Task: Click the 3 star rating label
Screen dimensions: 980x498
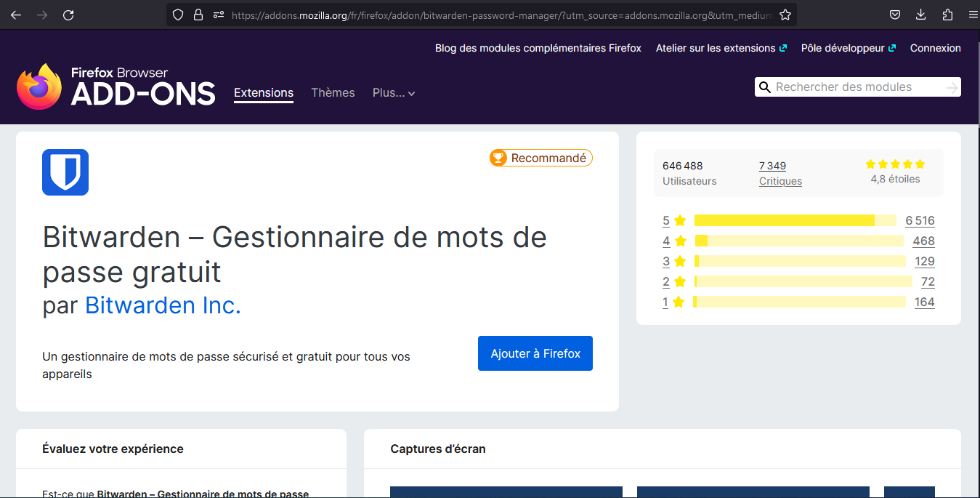Action: tap(674, 261)
